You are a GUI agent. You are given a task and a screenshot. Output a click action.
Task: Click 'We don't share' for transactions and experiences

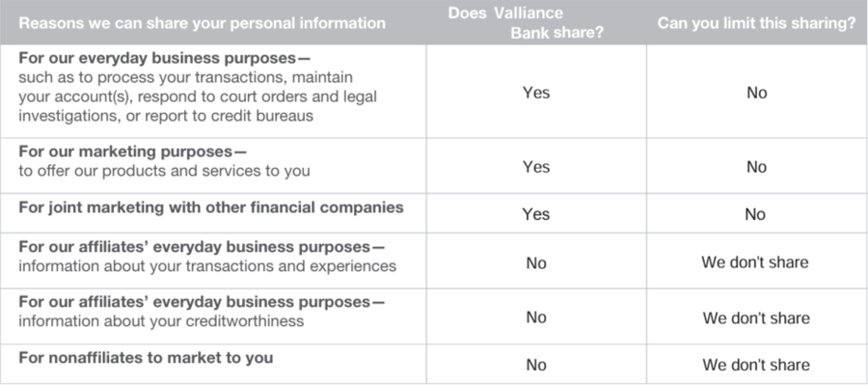click(755, 261)
